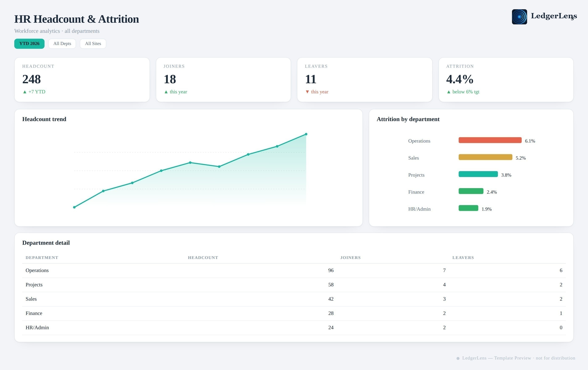
Task: Click the Headcount trend title
Action: click(44, 119)
